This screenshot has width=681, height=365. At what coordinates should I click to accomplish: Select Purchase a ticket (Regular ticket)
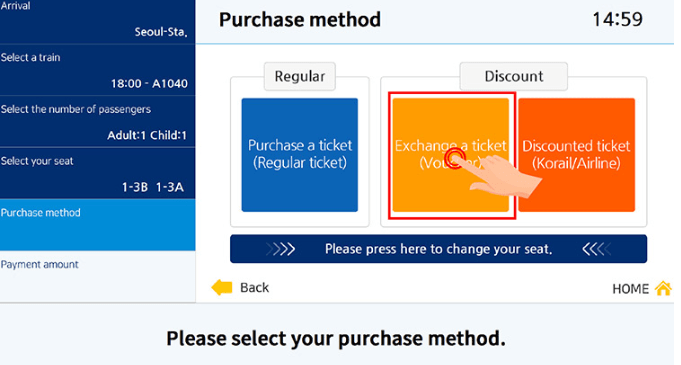pyautogui.click(x=300, y=155)
